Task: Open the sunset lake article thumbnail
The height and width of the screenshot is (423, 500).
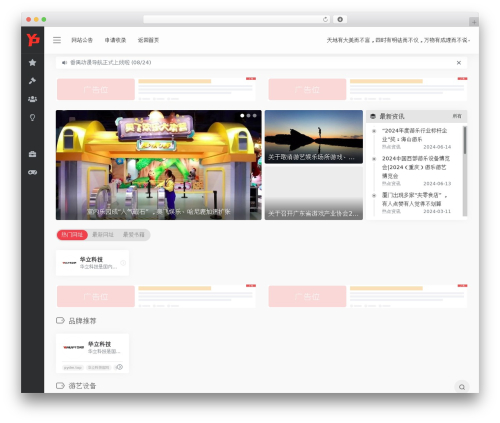Action: [314, 137]
